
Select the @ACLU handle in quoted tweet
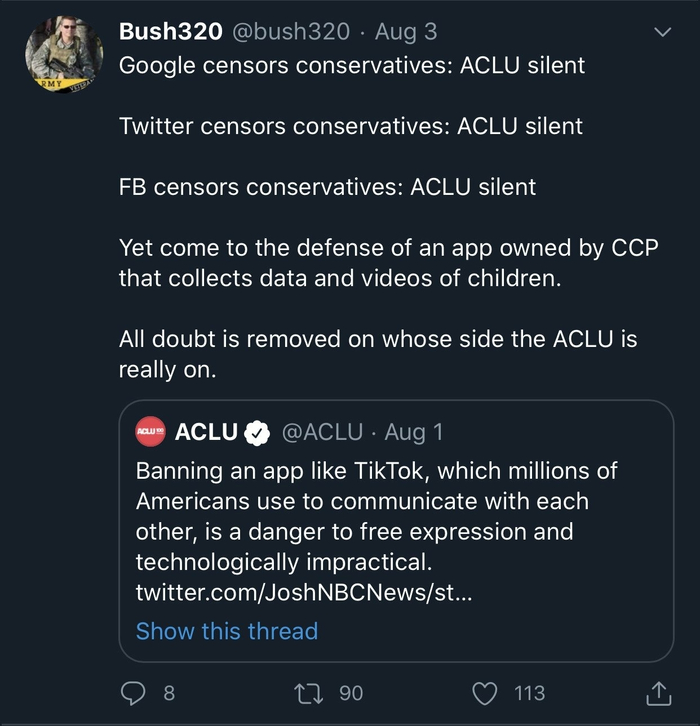(322, 433)
